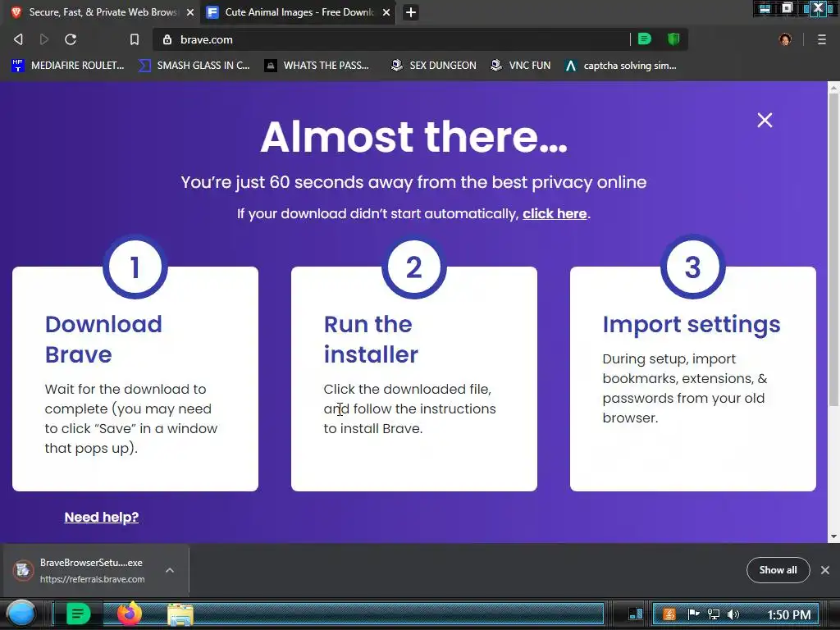Bookmark this page with the bookmark icon
840x630 pixels.
[135, 39]
